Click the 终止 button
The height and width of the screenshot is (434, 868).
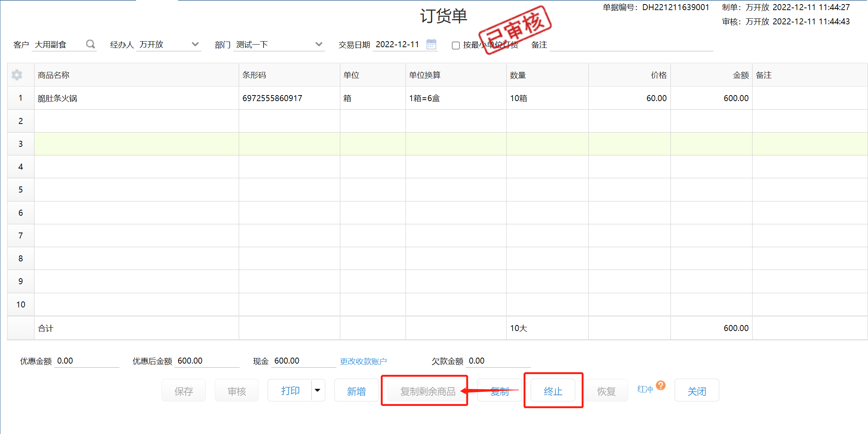553,391
